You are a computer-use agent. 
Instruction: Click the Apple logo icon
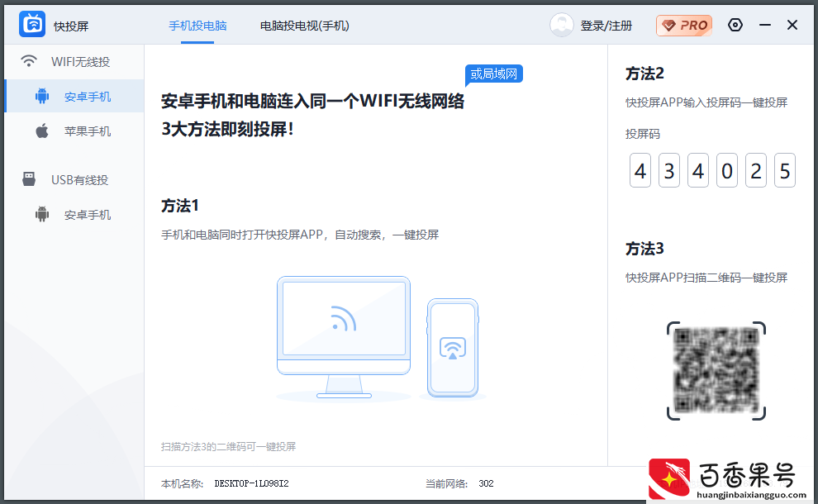(42, 131)
